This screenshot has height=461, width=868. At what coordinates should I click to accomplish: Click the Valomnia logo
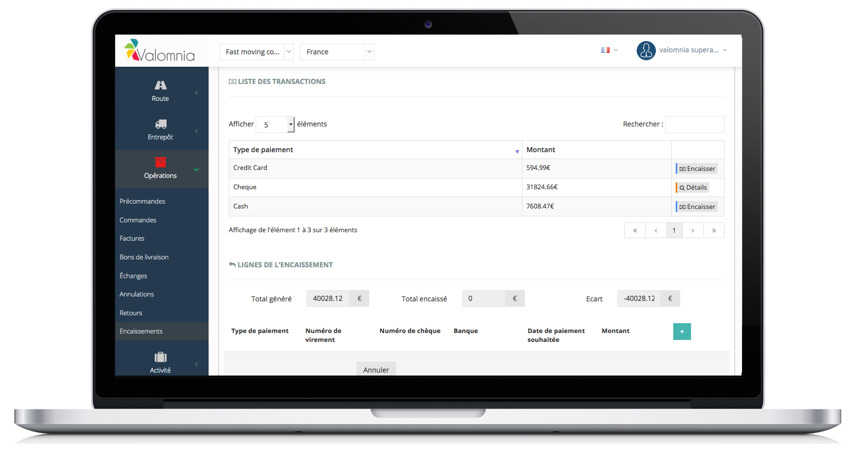tap(159, 51)
